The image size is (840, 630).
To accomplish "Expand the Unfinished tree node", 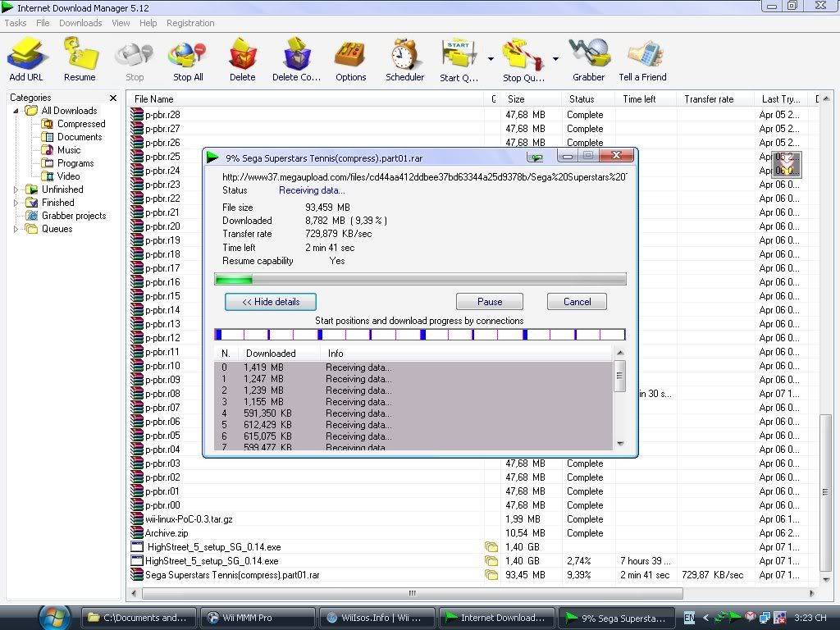I will click(16, 189).
